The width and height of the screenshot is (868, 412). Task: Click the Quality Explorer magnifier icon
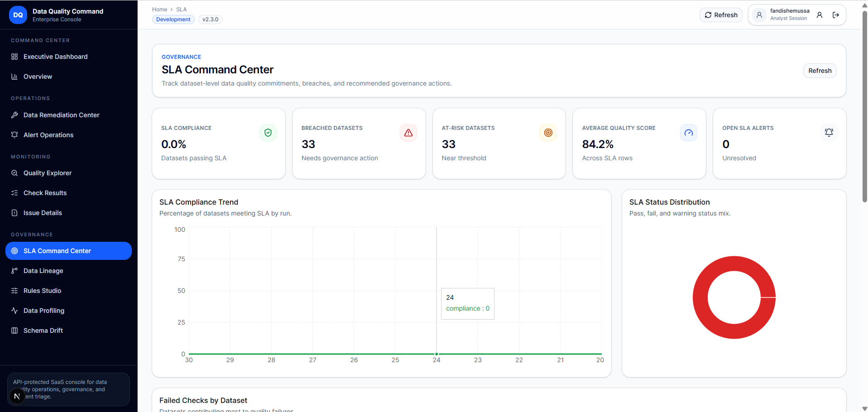click(14, 173)
